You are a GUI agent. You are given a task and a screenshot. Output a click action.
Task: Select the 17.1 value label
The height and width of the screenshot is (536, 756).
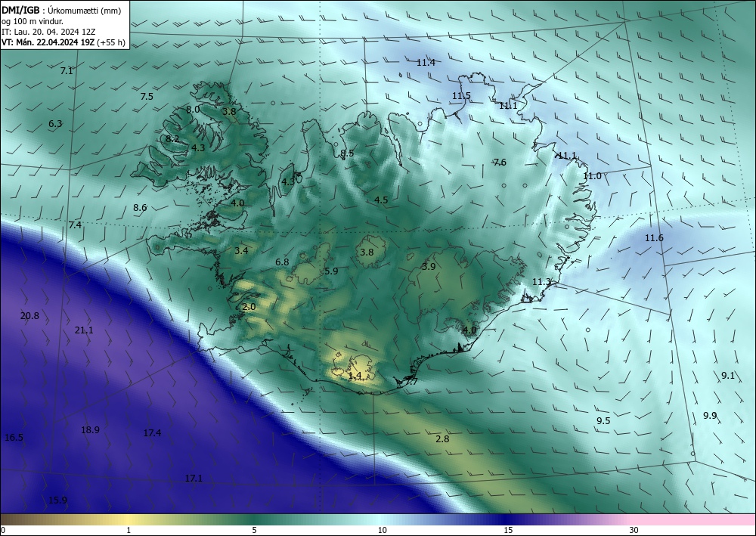pos(194,478)
